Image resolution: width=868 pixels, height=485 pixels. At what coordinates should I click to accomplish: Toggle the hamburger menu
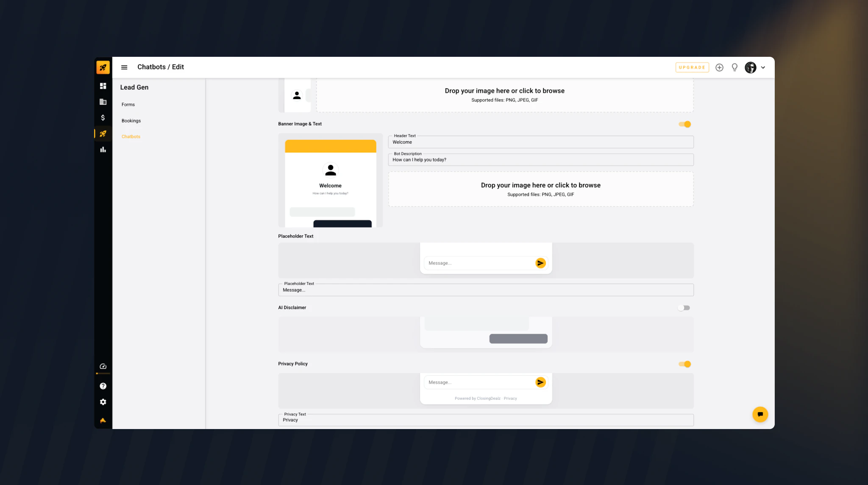[124, 67]
